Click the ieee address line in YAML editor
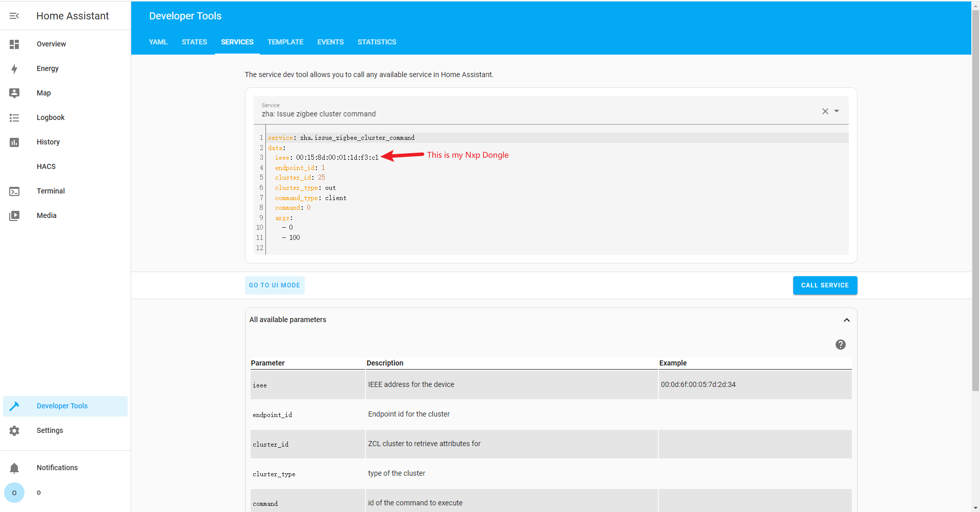 coord(327,158)
